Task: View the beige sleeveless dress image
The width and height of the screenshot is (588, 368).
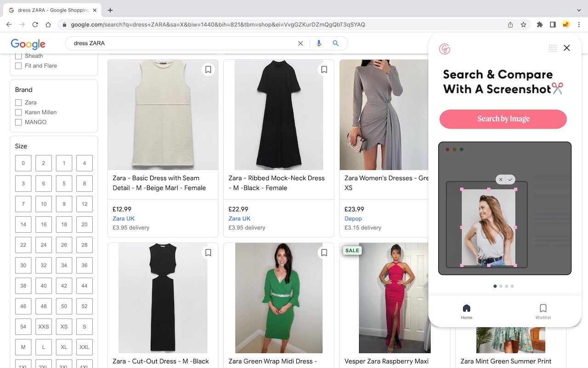Action: (163, 115)
